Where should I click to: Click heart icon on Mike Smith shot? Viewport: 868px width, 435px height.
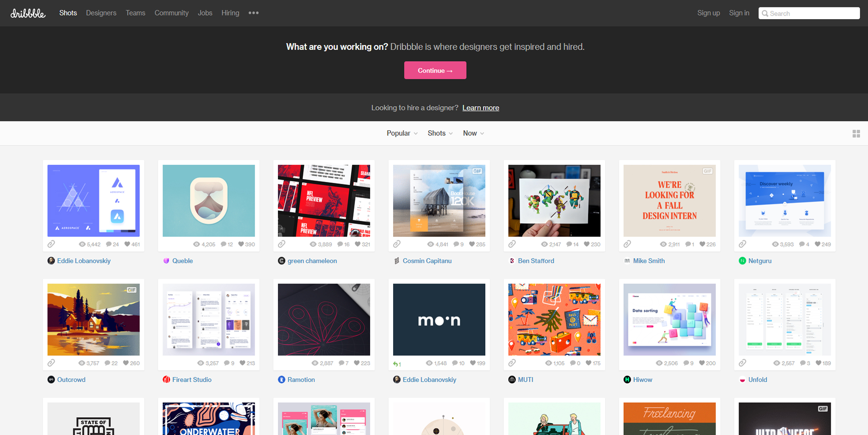pos(702,244)
